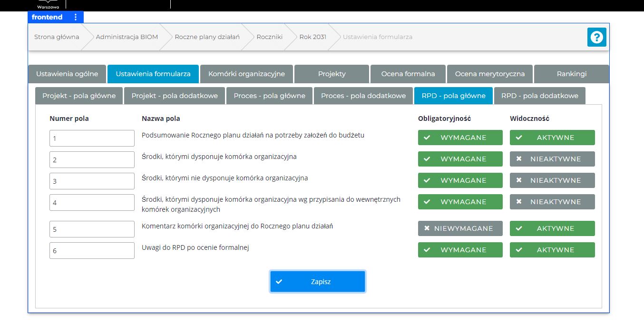Open the Ocena merytoryczna tab
The image size is (644, 326).
489,74
